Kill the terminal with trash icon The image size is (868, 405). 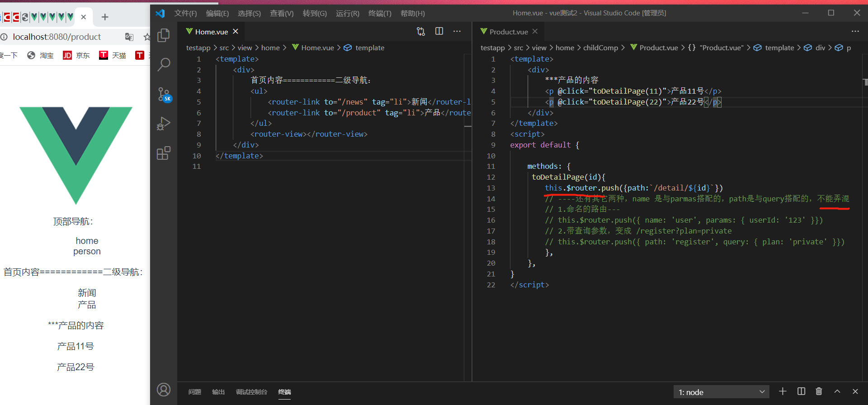tap(819, 391)
